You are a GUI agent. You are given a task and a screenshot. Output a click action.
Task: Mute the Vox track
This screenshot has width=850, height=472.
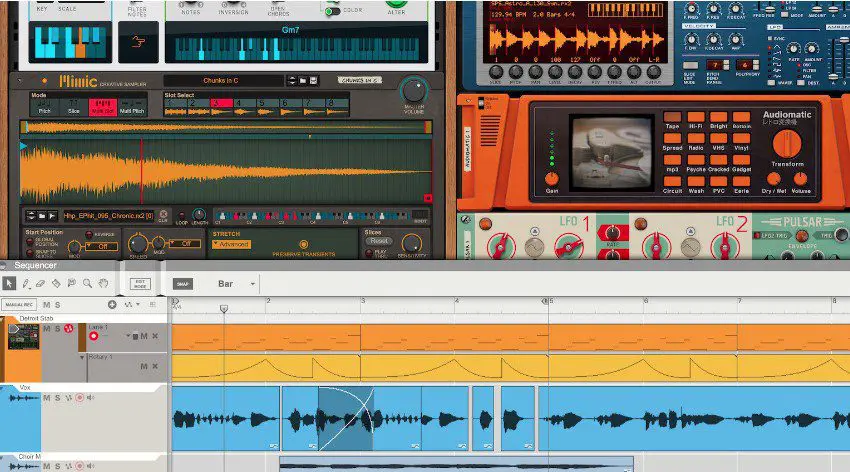coord(46,398)
